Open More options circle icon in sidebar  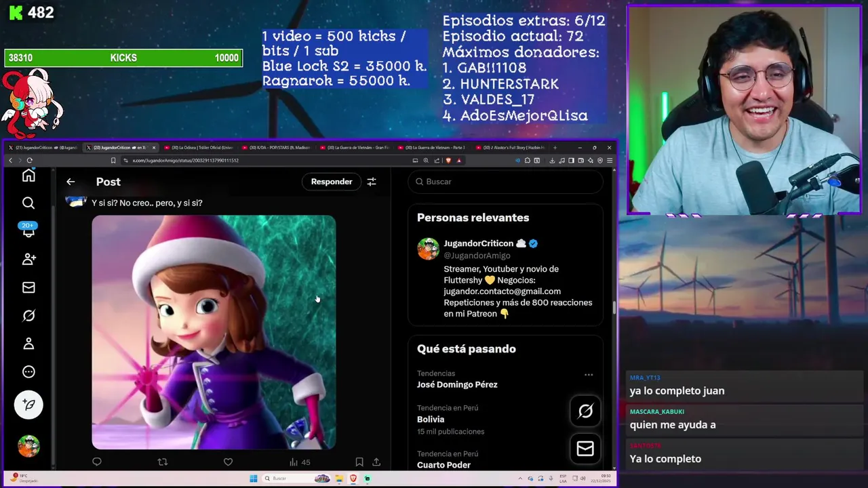(x=28, y=371)
